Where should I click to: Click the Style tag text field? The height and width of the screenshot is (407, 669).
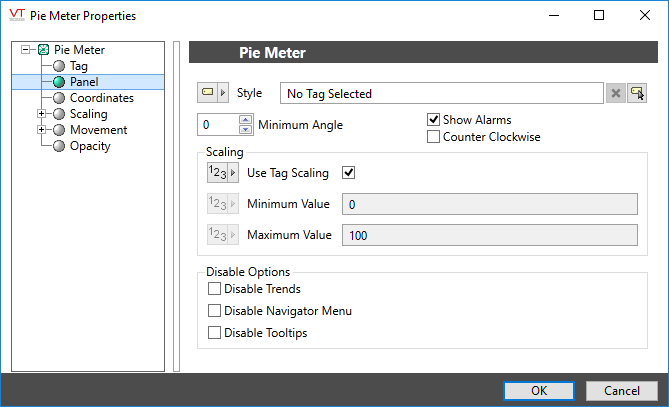(x=440, y=94)
